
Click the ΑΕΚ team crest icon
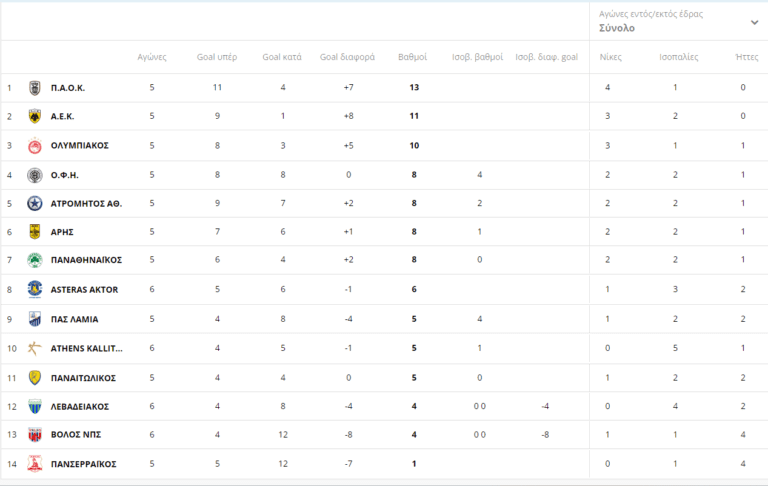pyautogui.click(x=35, y=116)
